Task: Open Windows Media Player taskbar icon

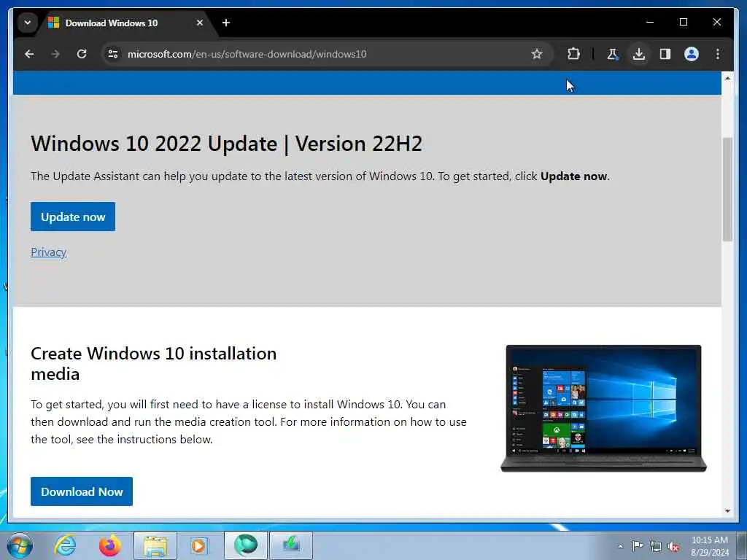Action: [198, 545]
